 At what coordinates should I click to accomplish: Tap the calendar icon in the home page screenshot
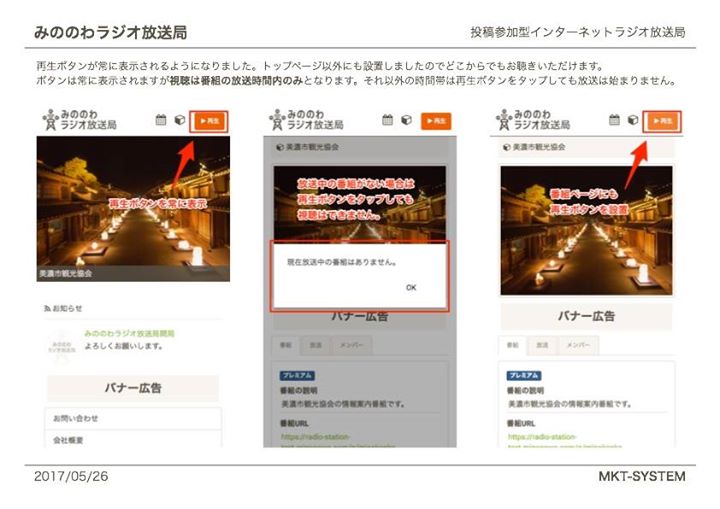[161, 120]
